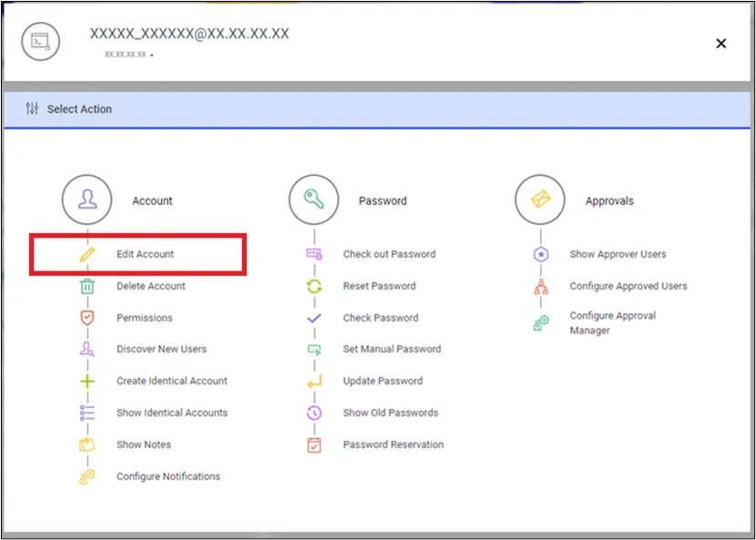
Task: Click the circular arrows Reset Password icon
Action: (314, 287)
